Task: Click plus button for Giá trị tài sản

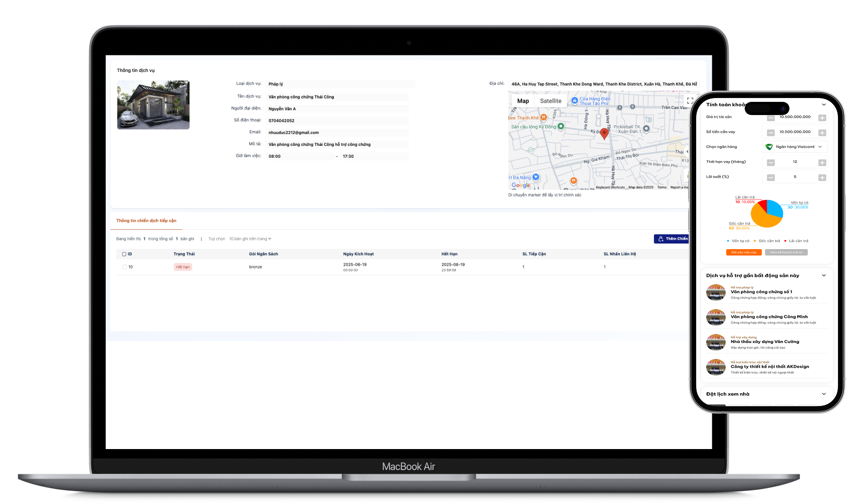Action: [822, 117]
